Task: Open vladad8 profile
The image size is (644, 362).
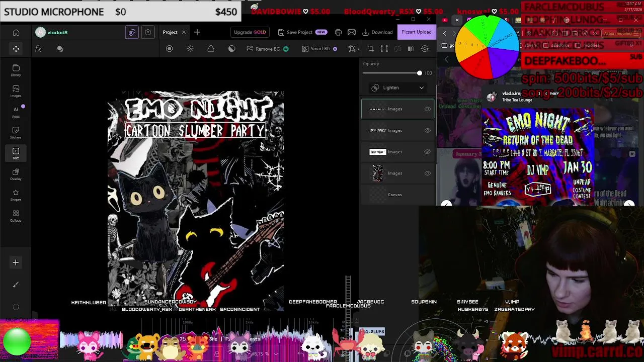Action: pyautogui.click(x=52, y=33)
